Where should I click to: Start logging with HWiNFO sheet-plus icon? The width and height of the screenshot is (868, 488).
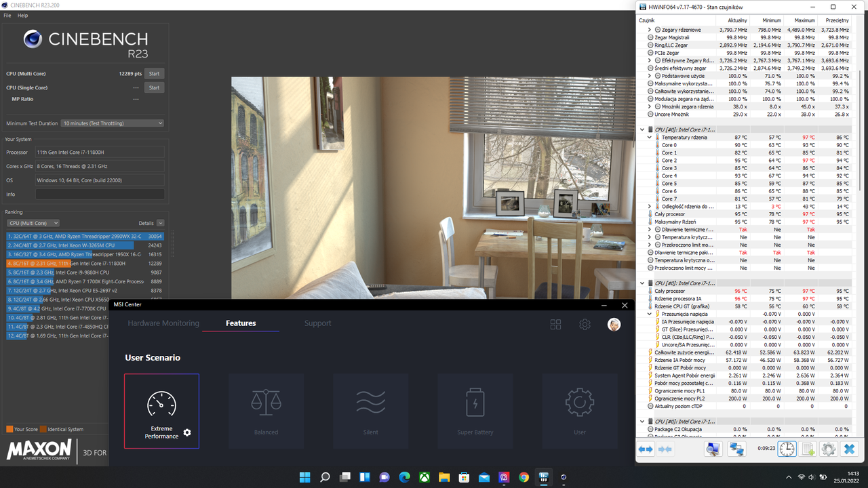coord(808,449)
